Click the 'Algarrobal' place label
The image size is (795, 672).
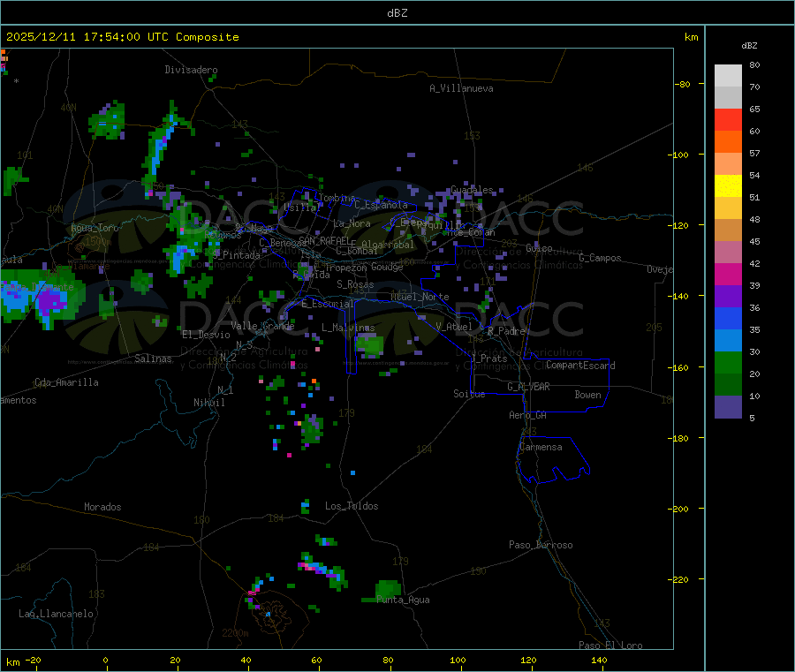(x=388, y=245)
